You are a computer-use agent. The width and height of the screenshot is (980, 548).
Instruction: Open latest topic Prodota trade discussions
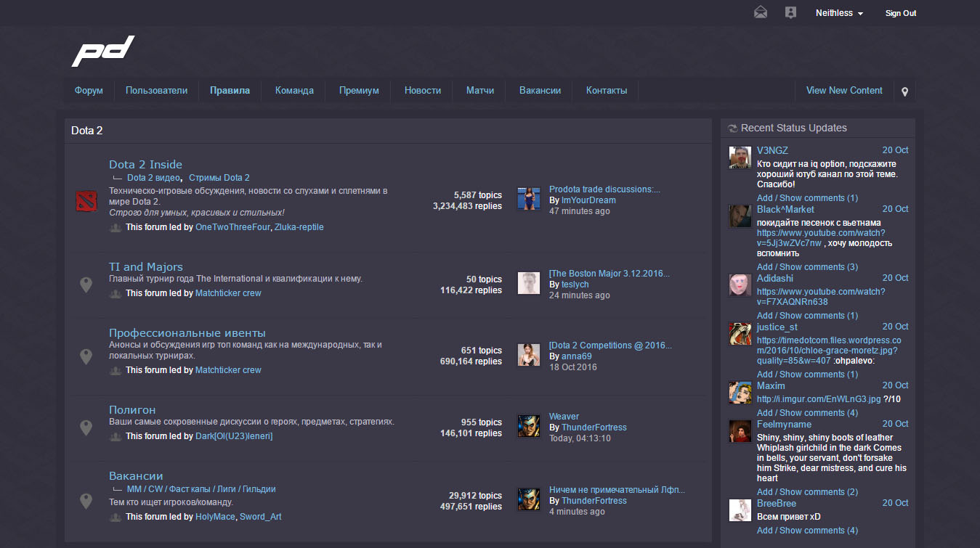point(604,189)
